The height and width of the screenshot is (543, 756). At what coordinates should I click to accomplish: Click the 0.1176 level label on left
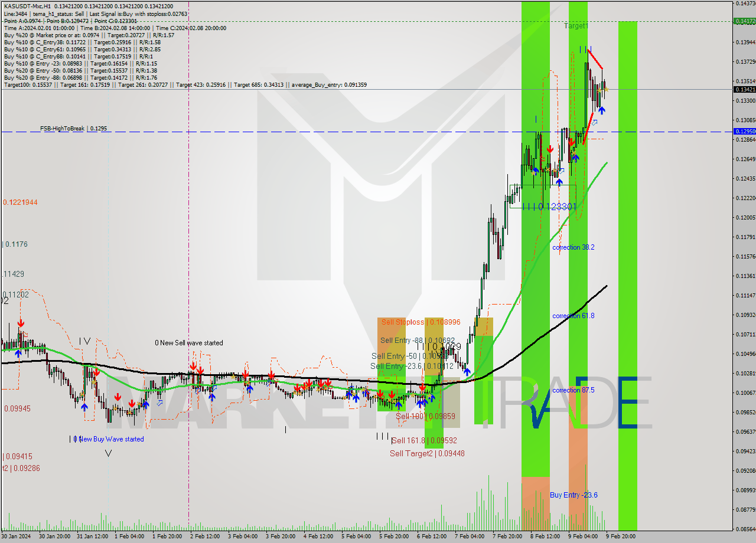point(16,244)
